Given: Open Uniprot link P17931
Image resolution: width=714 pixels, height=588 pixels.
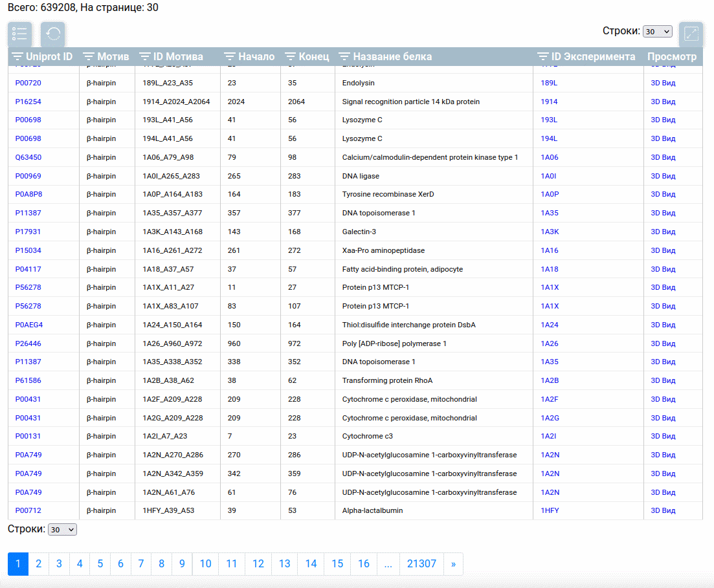Looking at the screenshot, I should point(28,232).
